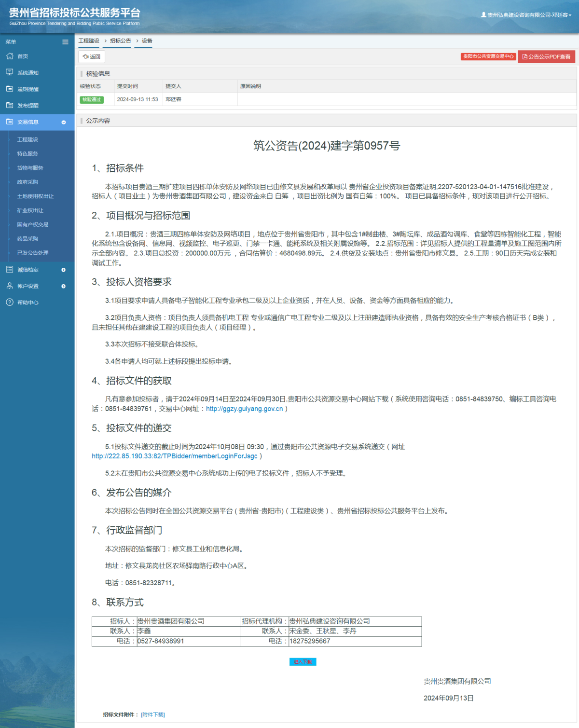
Task: Open 公告公示PDF查看 PDF viewer
Action: tap(546, 56)
